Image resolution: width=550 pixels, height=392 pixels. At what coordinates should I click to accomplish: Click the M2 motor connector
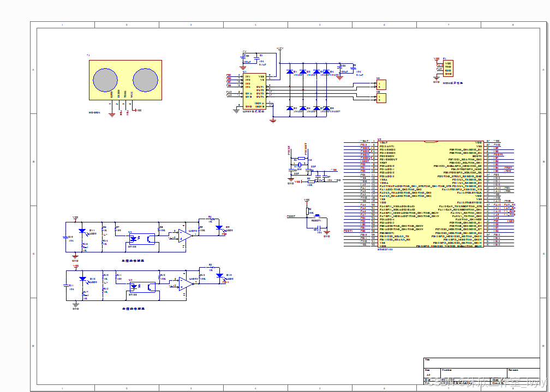[381, 98]
